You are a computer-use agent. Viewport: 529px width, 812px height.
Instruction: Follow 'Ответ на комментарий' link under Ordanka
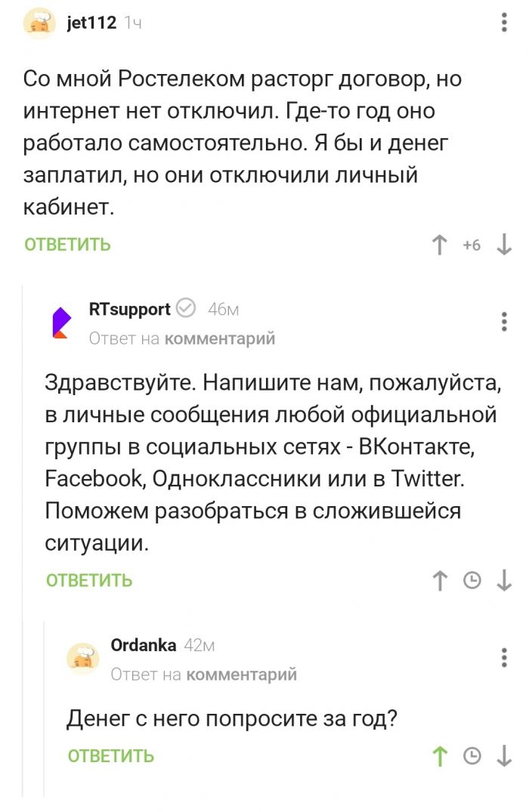click(204, 675)
